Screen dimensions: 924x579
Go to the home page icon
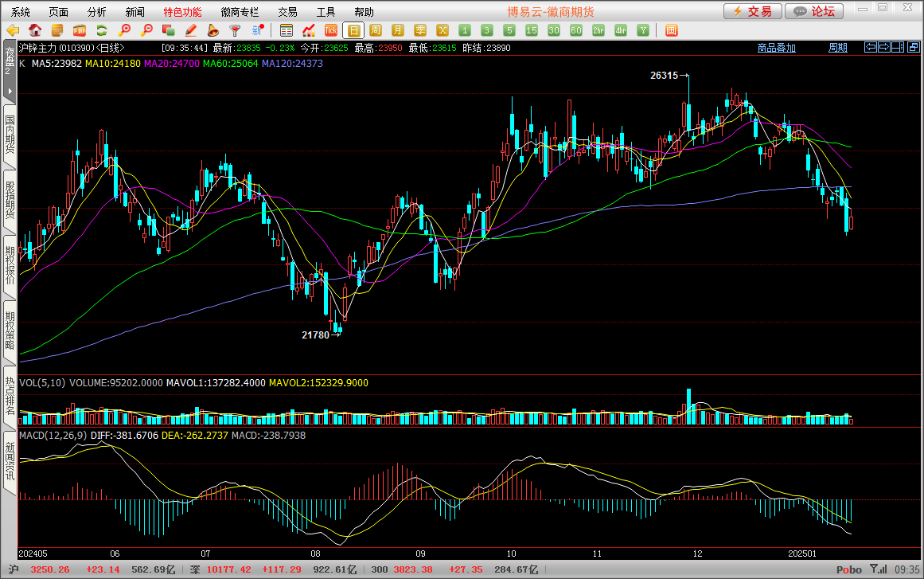tap(35, 30)
